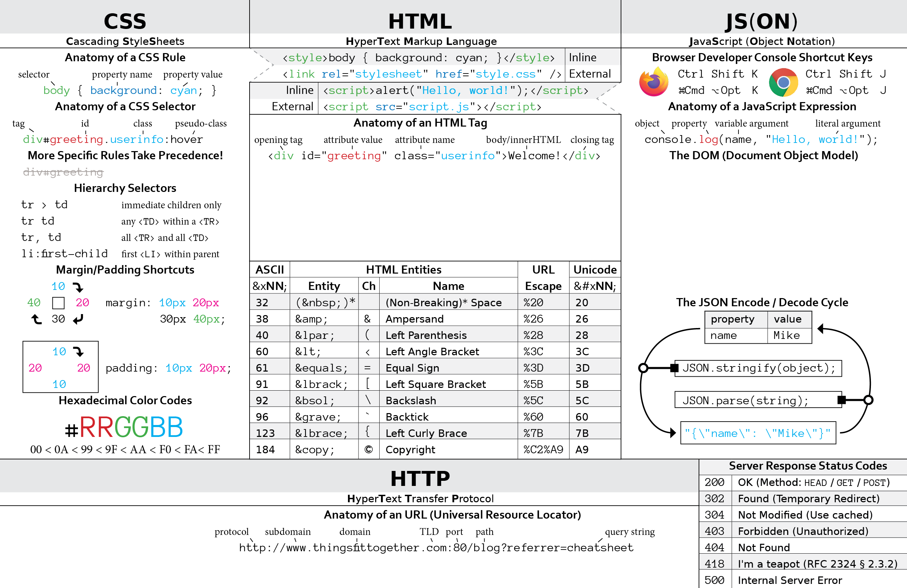Click 'Internal Server Error' description
The width and height of the screenshot is (907, 588).
(x=790, y=581)
